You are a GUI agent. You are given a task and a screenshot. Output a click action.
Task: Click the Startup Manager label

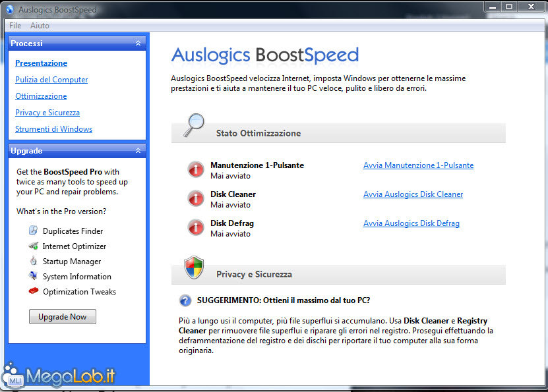click(x=72, y=262)
